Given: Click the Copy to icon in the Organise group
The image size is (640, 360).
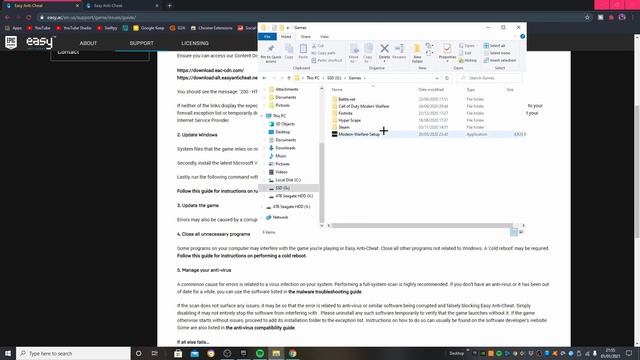Looking at the screenshot, I should click(368, 53).
